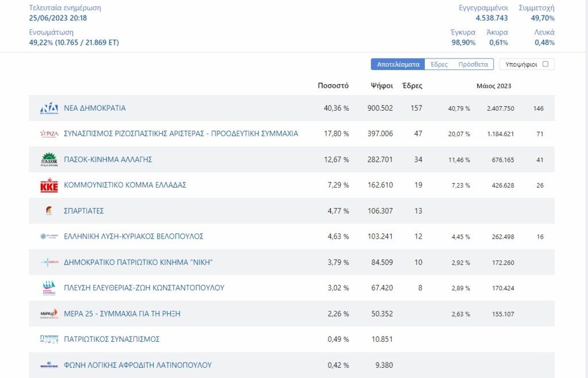Click the Patriotikos Synaspismos logo
588x378 pixels.
49,339
